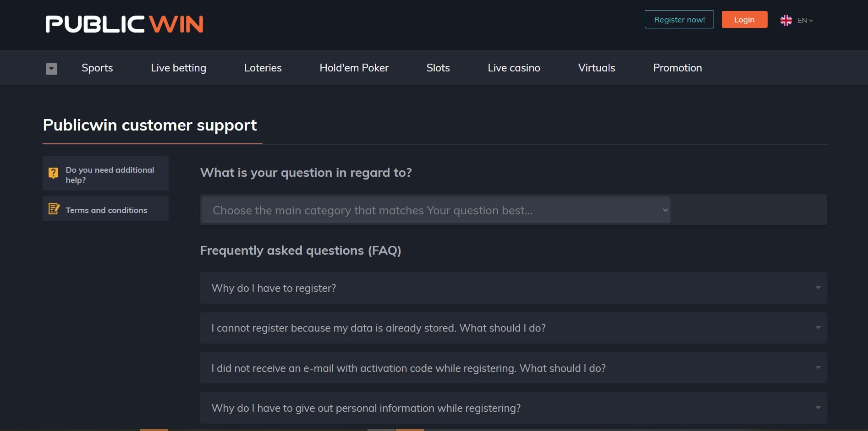Open Live casino page
The height and width of the screenshot is (431, 868).
[x=514, y=68]
